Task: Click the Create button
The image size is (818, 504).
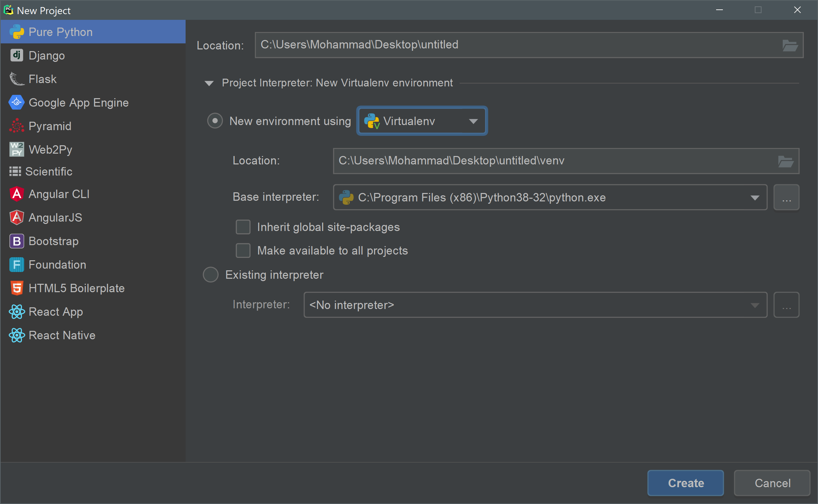Action: coord(686,483)
